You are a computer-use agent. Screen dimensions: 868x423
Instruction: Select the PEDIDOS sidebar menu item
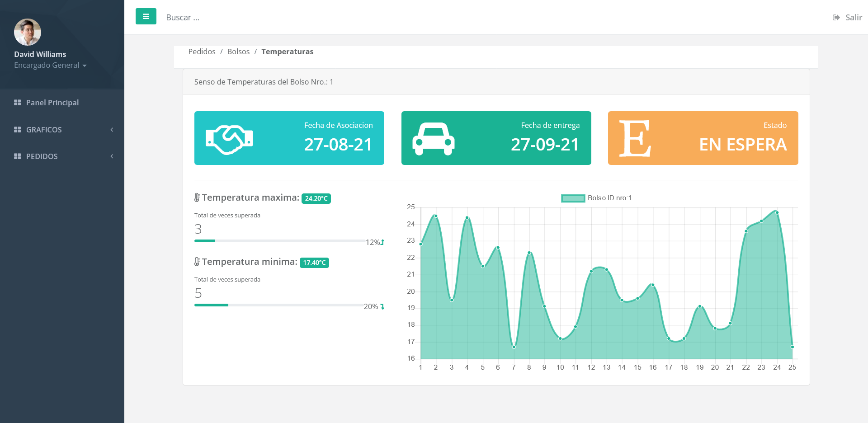tap(42, 156)
